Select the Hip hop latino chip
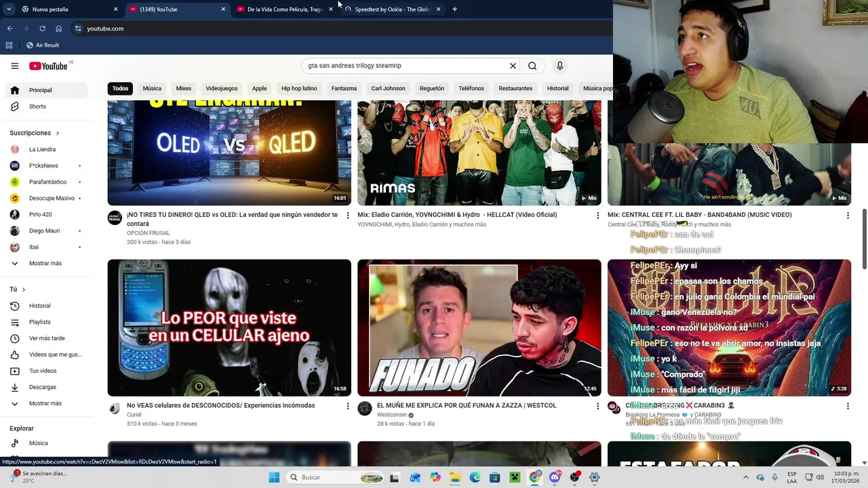Viewport: 868px width, 488px height. 299,88
